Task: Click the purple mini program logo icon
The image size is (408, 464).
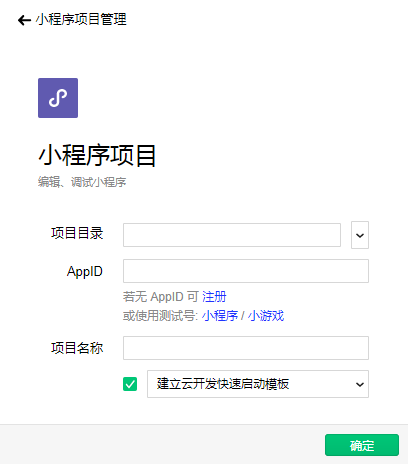Action: pyautogui.click(x=58, y=98)
